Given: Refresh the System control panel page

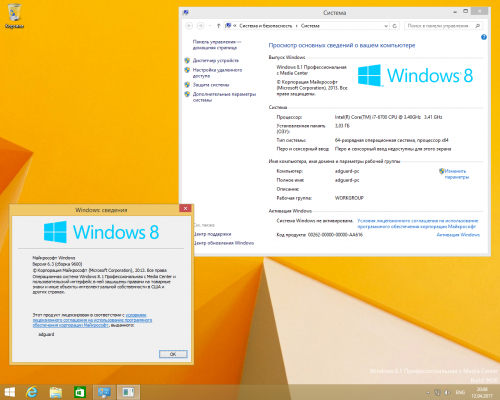Looking at the screenshot, I should [x=394, y=26].
